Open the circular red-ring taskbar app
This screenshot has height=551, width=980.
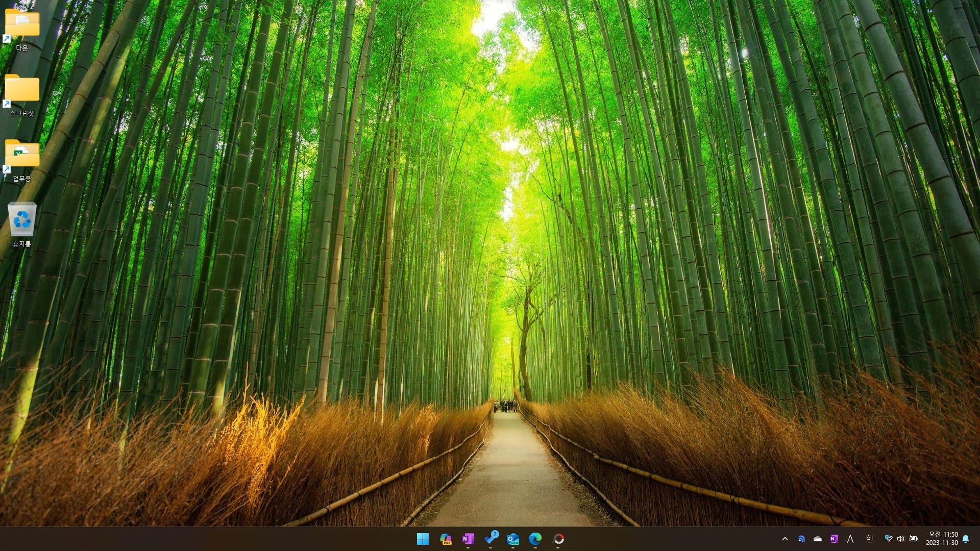click(x=558, y=539)
